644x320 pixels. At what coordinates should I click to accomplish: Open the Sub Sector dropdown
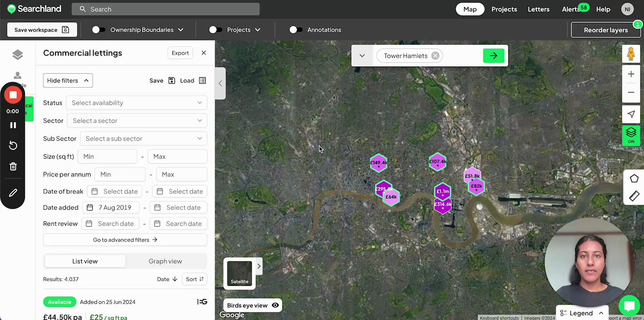(144, 139)
